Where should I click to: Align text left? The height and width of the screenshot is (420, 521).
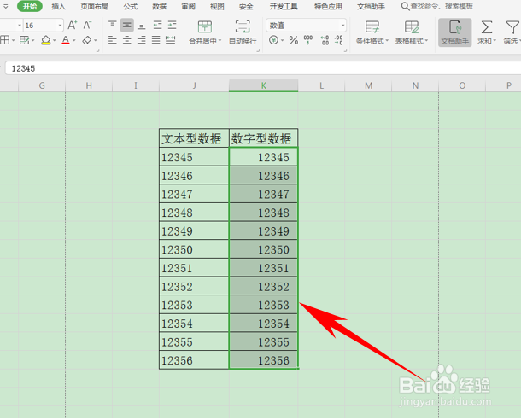pyautogui.click(x=112, y=40)
